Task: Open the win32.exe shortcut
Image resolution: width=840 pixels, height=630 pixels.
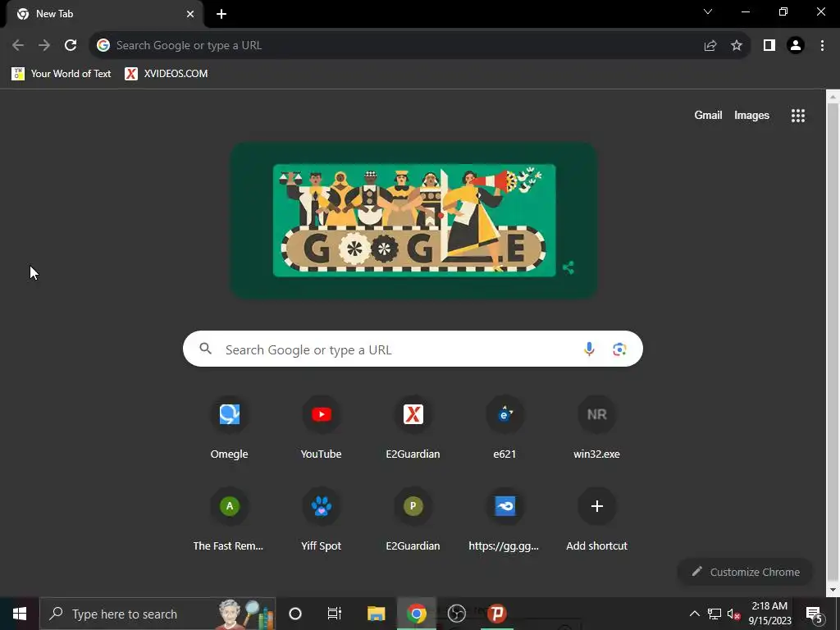Action: click(x=597, y=428)
